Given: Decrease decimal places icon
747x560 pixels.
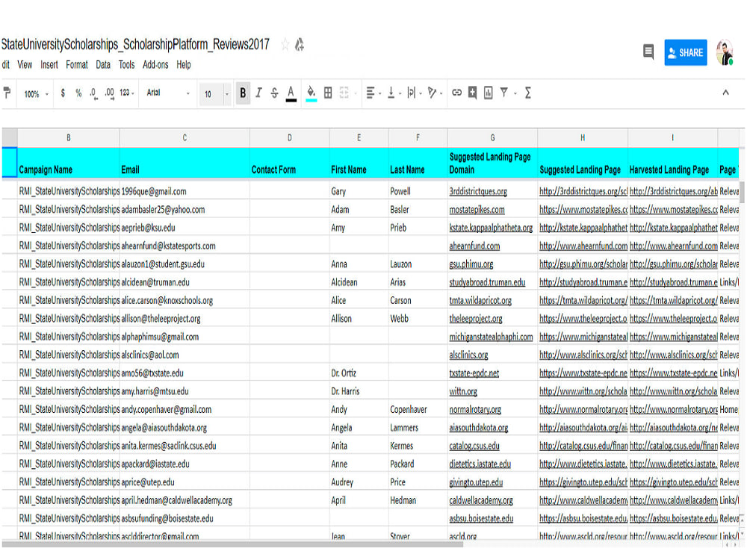Looking at the screenshot, I should [93, 93].
